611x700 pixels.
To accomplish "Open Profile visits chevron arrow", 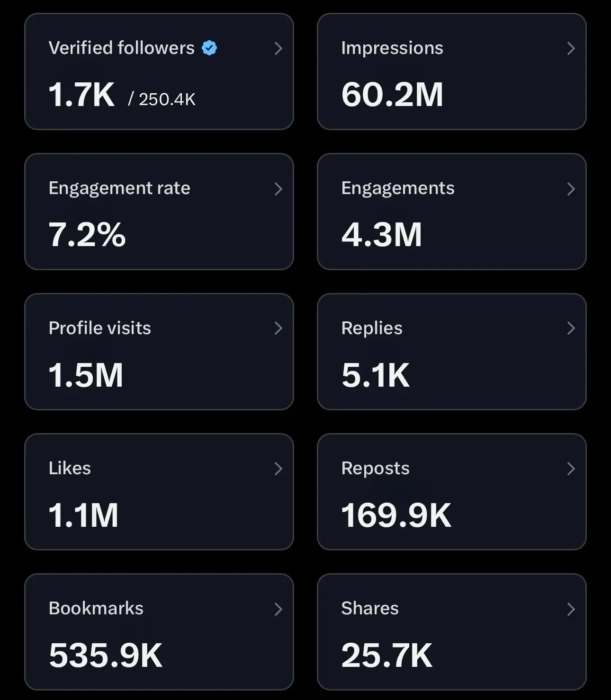I will tap(279, 328).
